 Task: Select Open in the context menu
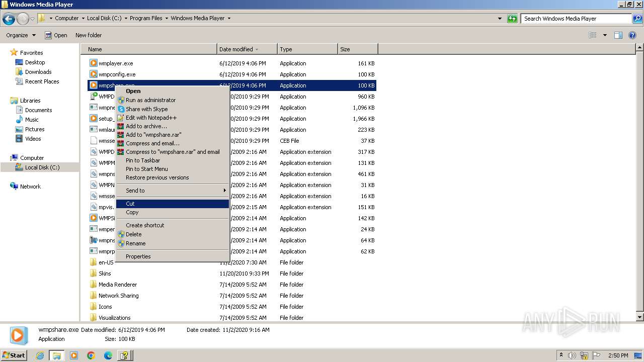click(x=173, y=91)
